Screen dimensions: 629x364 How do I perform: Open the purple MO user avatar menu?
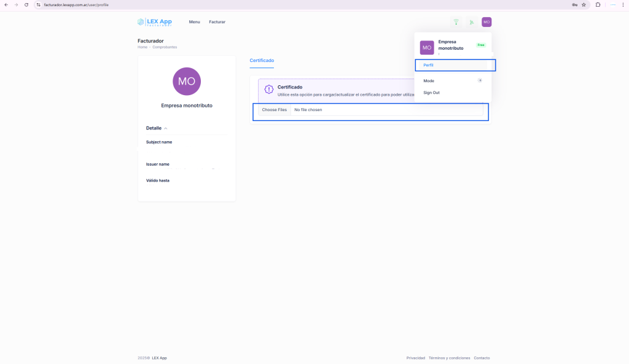coord(486,22)
